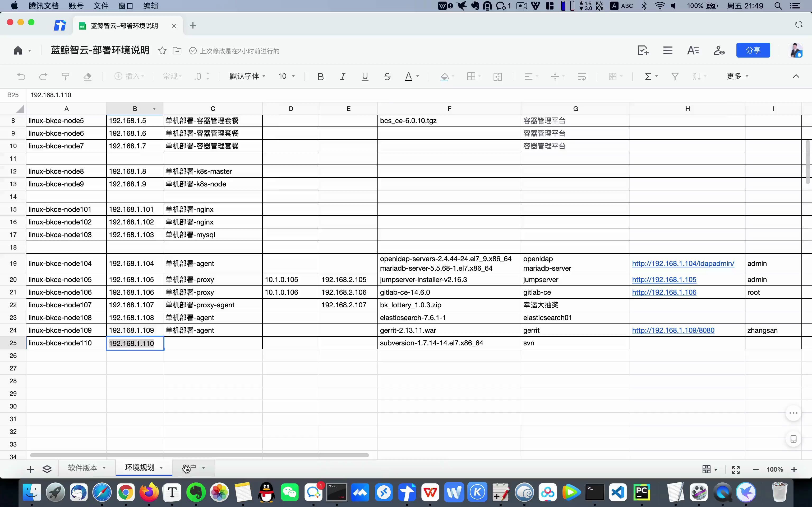Click the merge cells icon
Viewport: 812px width, 507px height.
[498, 77]
